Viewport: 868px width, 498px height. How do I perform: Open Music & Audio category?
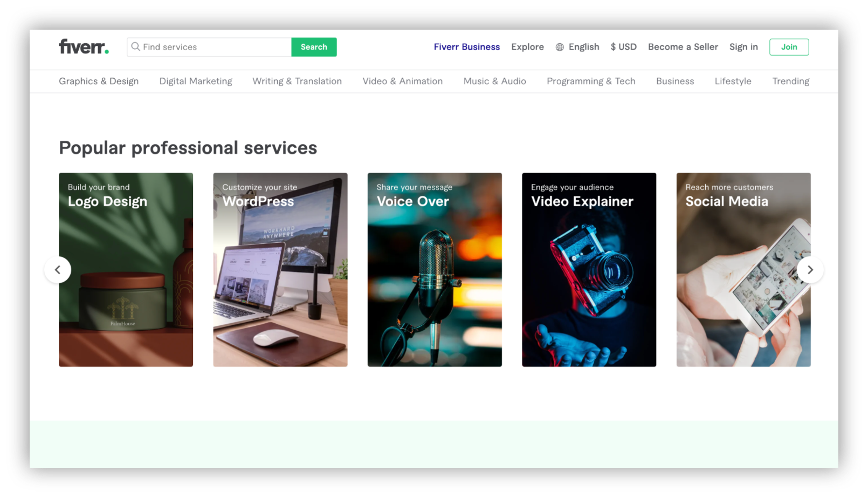coord(495,81)
